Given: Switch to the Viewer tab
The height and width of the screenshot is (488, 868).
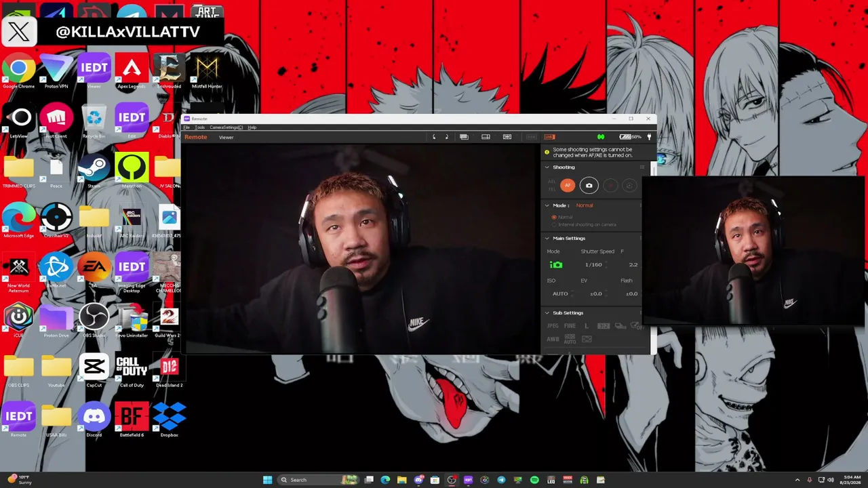Looking at the screenshot, I should (x=226, y=137).
